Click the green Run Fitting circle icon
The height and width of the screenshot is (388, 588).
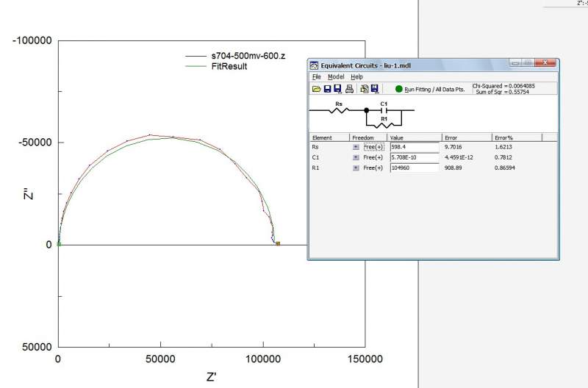point(398,89)
